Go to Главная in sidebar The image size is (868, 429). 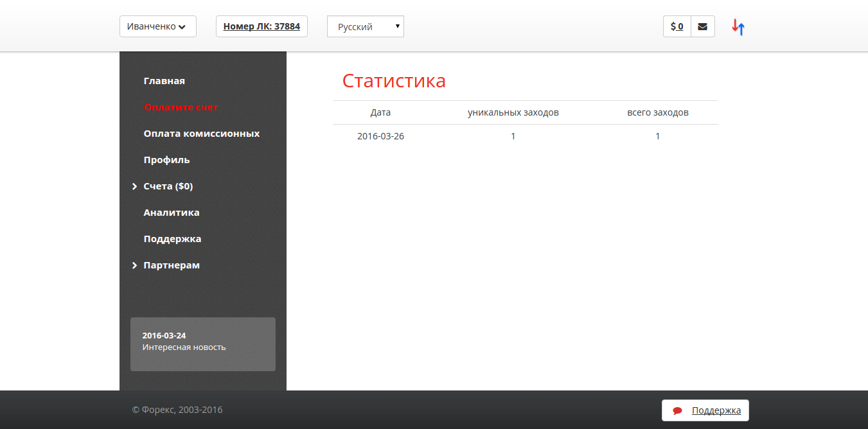164,81
